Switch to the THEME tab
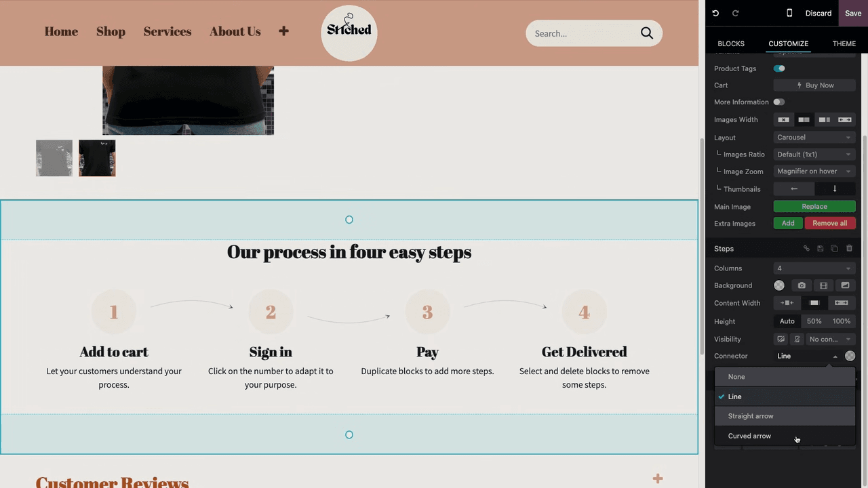 [x=844, y=43]
